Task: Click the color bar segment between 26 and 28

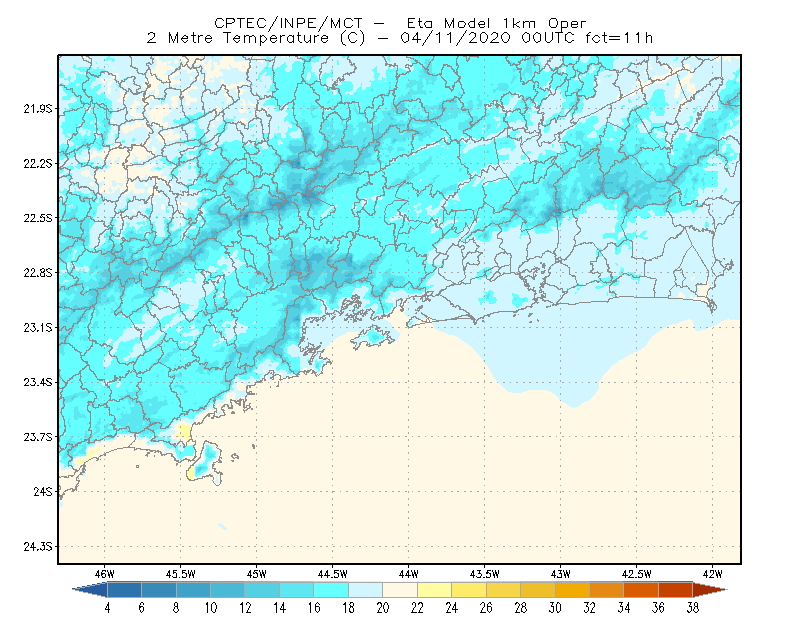Action: pyautogui.click(x=503, y=590)
